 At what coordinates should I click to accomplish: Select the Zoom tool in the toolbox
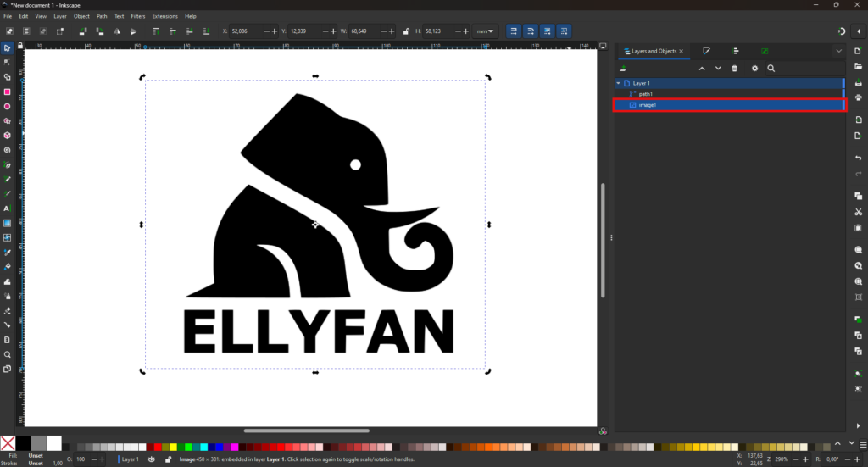tap(8, 354)
